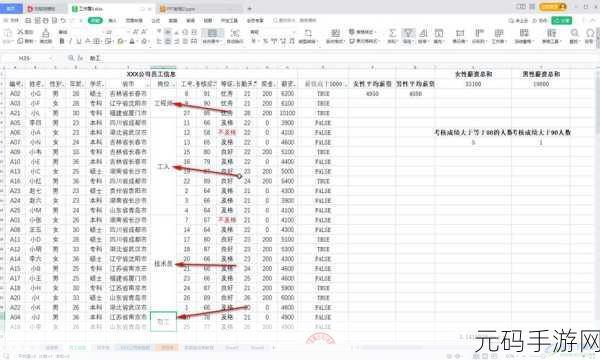
Task: Toggle Italic formatting
Action: pos(70,41)
